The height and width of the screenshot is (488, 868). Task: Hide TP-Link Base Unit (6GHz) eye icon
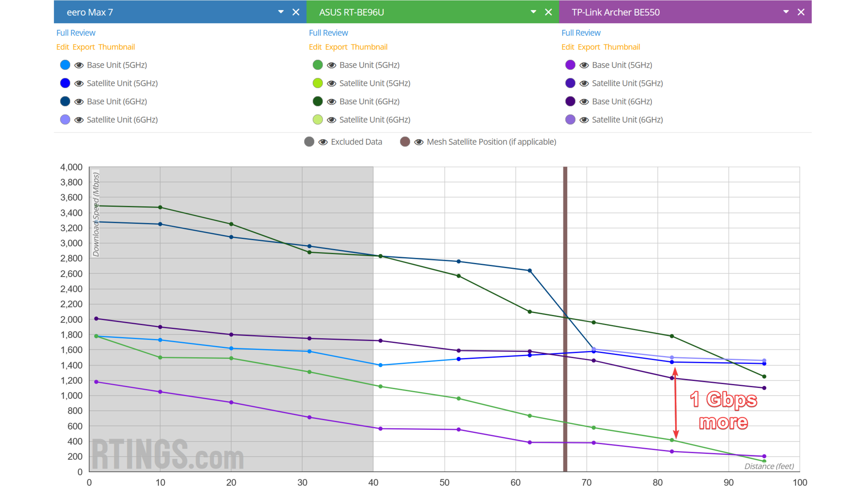pos(584,101)
